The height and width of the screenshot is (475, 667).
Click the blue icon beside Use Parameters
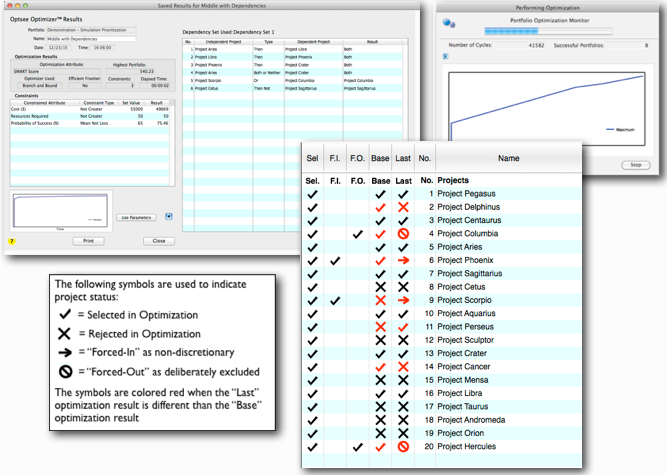(x=169, y=215)
